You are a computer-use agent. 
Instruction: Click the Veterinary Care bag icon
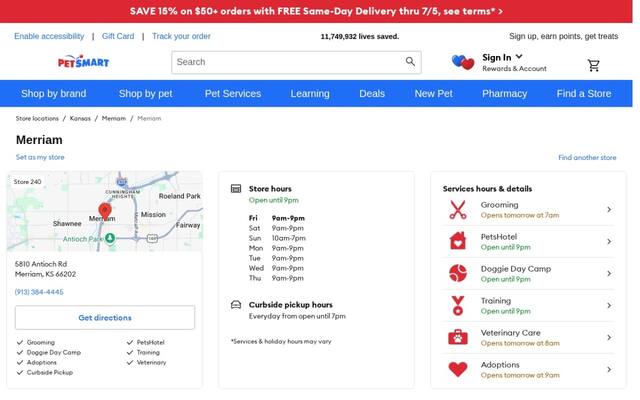(458, 337)
